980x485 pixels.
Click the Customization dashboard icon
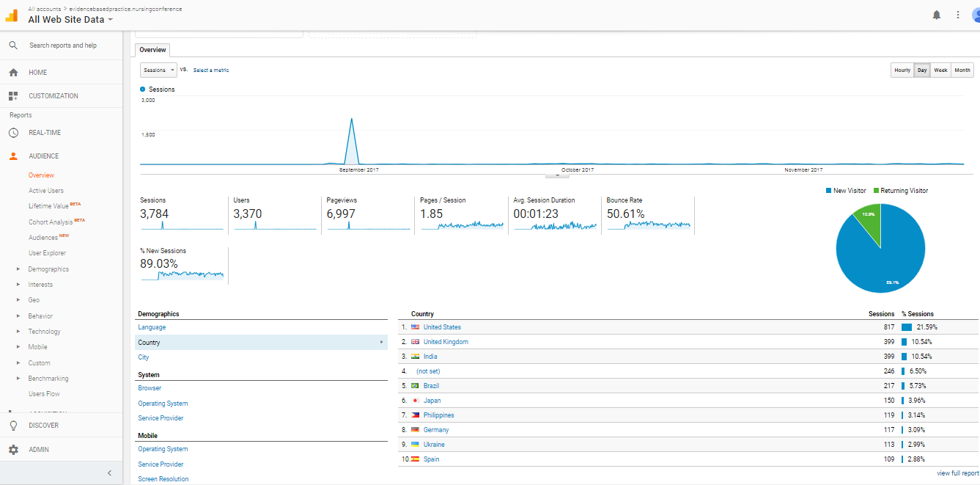13,96
